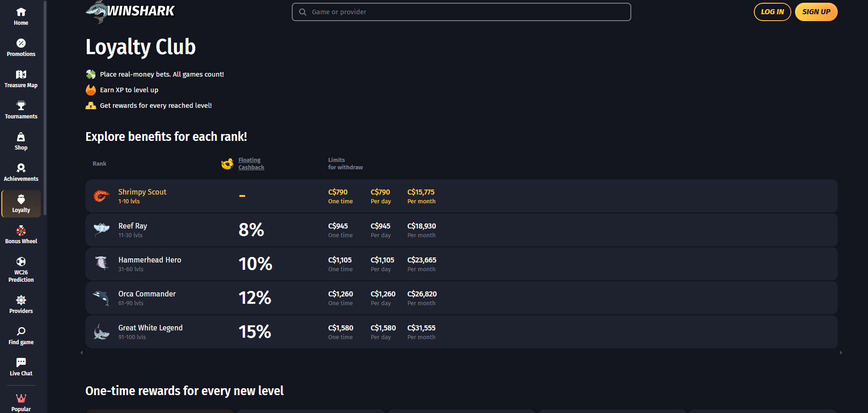Click the gold bars icon beside rewards text

coord(91,106)
